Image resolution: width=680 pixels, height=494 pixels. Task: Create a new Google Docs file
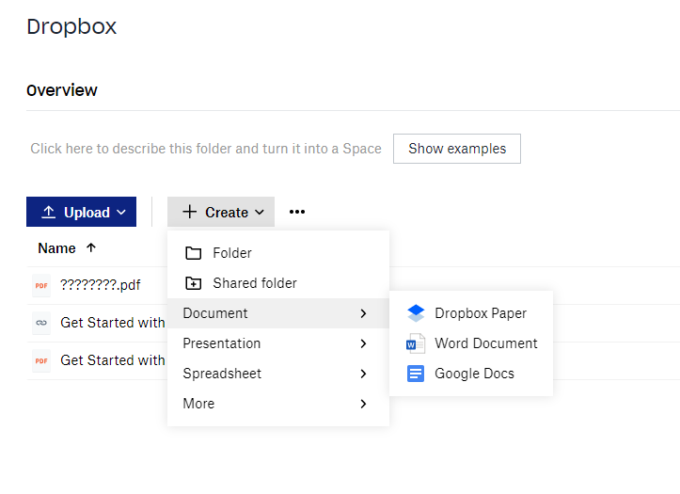pos(471,373)
